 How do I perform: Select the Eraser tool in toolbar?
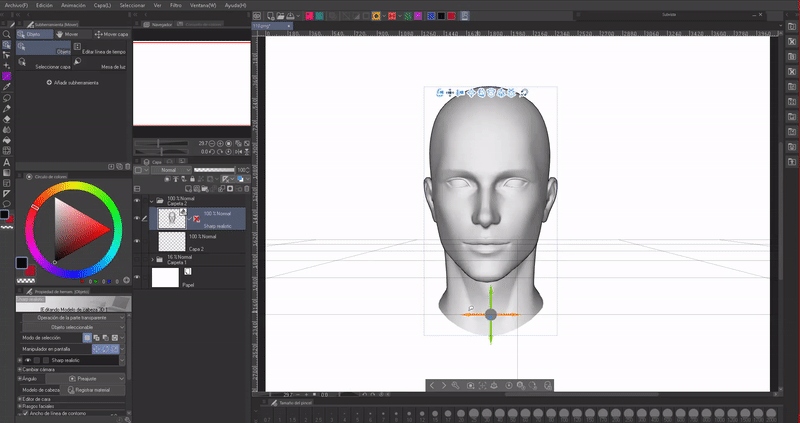coord(6,118)
